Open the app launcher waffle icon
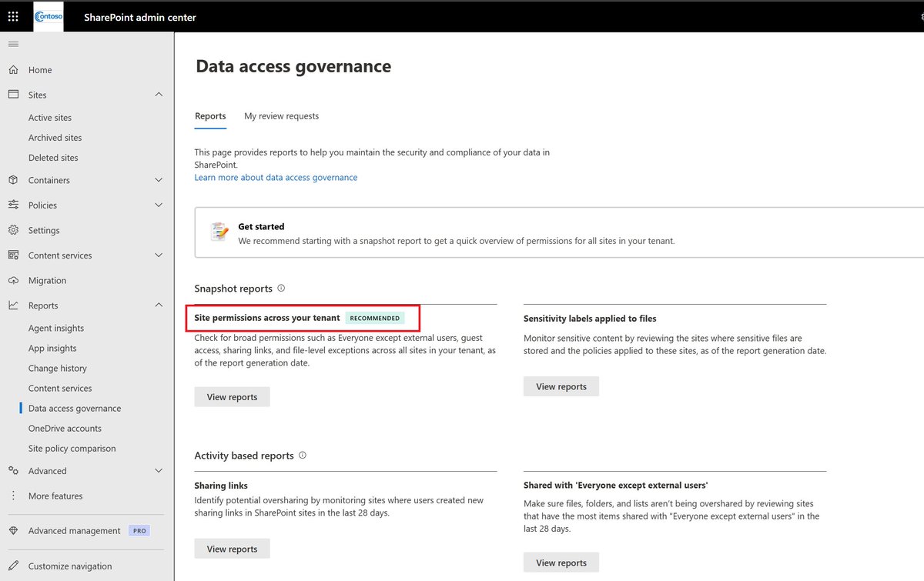924x581 pixels. pyautogui.click(x=13, y=16)
